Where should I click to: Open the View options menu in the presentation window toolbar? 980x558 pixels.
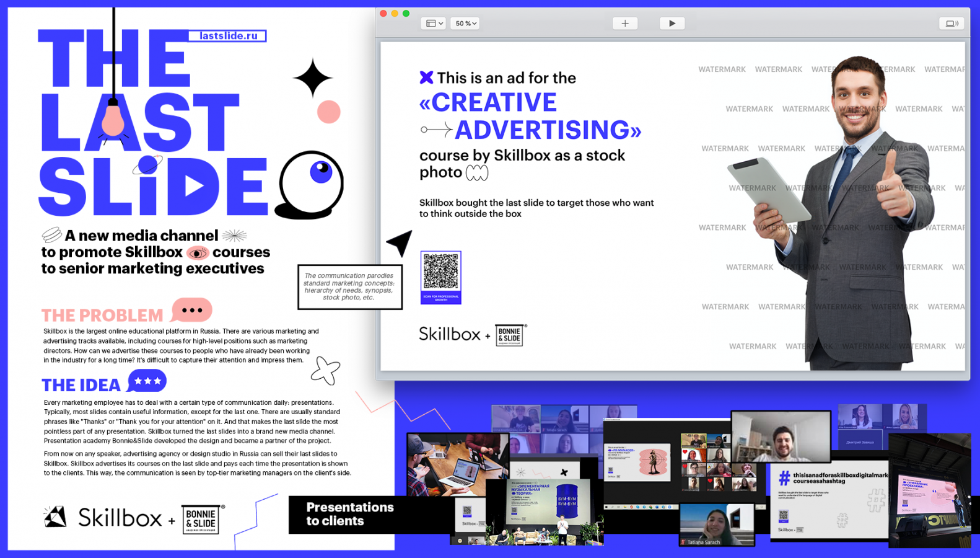click(433, 24)
